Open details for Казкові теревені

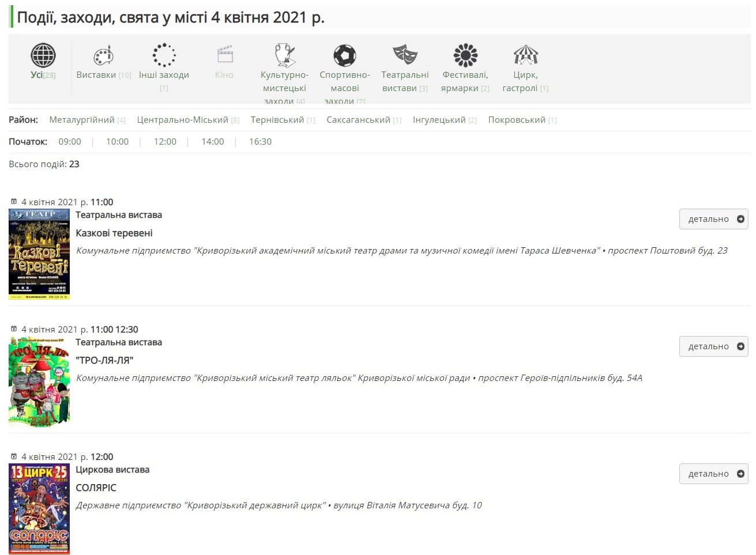click(713, 219)
